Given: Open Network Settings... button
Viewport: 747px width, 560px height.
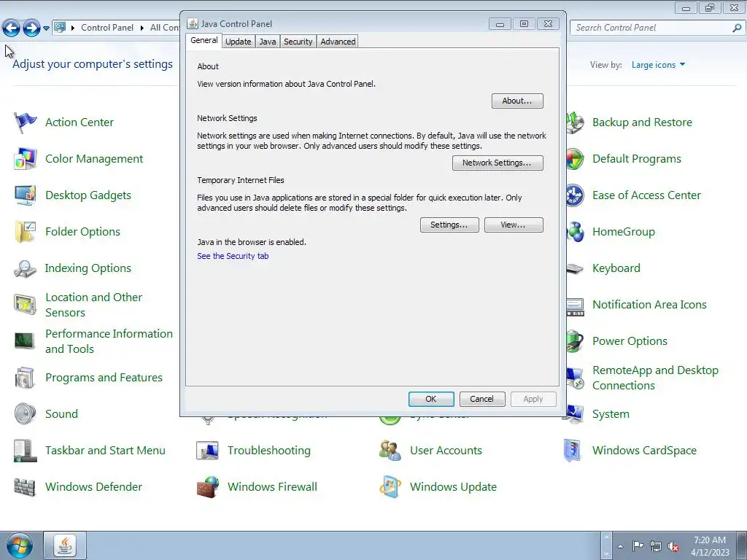Looking at the screenshot, I should click(x=498, y=163).
